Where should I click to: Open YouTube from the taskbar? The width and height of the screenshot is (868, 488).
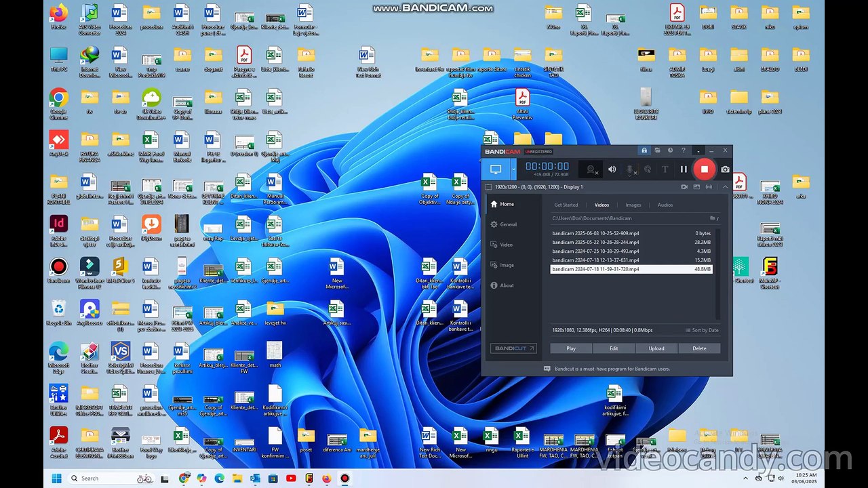tap(291, 478)
